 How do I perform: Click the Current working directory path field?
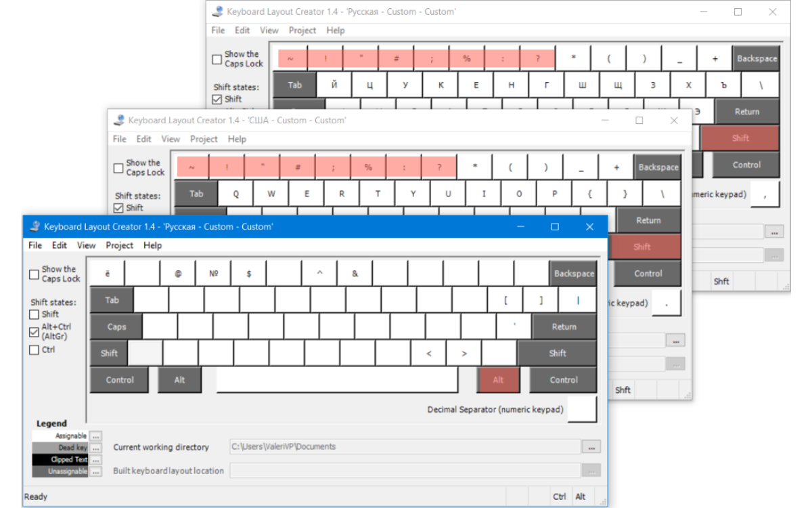point(405,447)
